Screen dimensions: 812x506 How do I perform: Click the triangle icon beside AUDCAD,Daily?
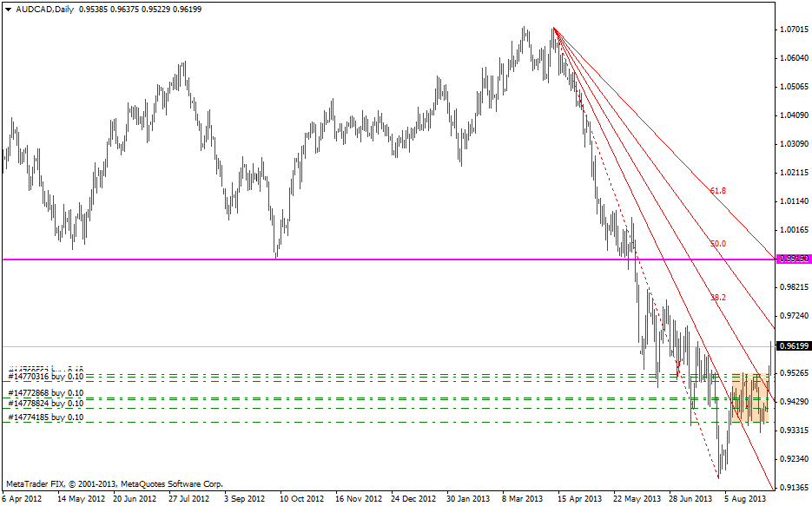point(8,9)
